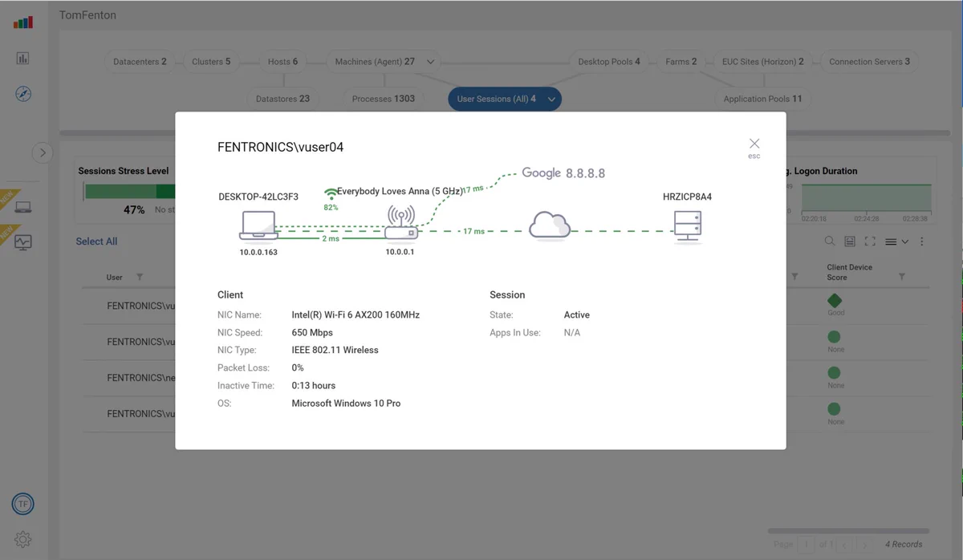Click the horizontal scrollbar at bottom
Screen dimensions: 963x560
[848, 531]
